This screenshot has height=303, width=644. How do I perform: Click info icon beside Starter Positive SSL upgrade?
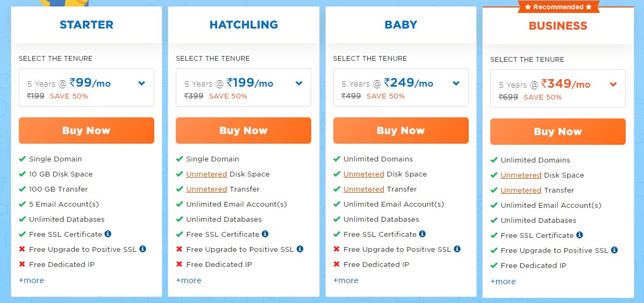pyautogui.click(x=142, y=249)
